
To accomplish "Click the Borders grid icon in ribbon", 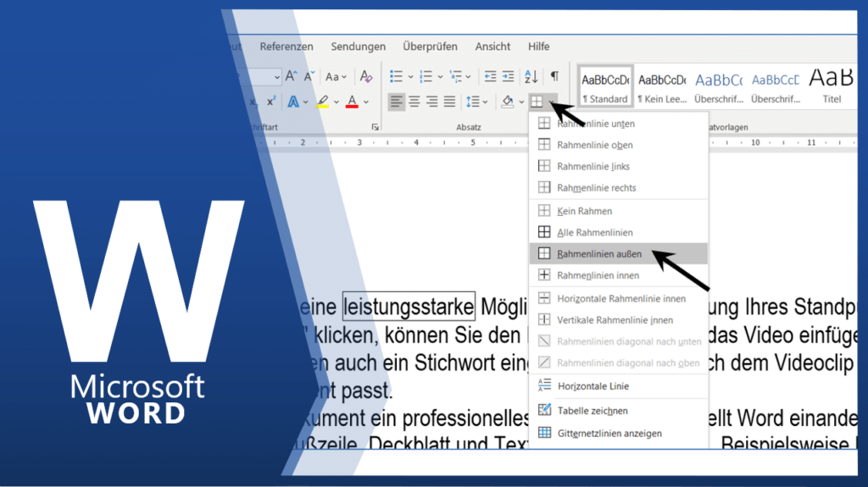I will [537, 102].
